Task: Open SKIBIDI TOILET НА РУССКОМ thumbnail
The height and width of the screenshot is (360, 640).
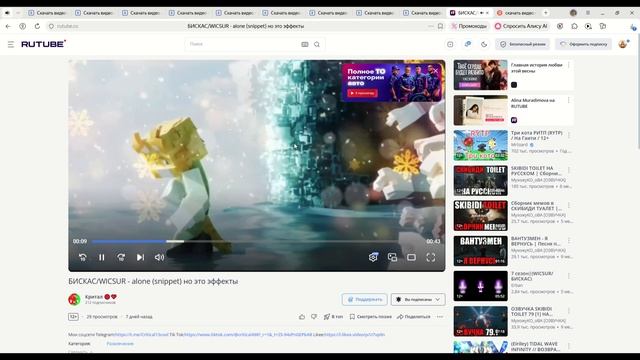Action: 480,180
